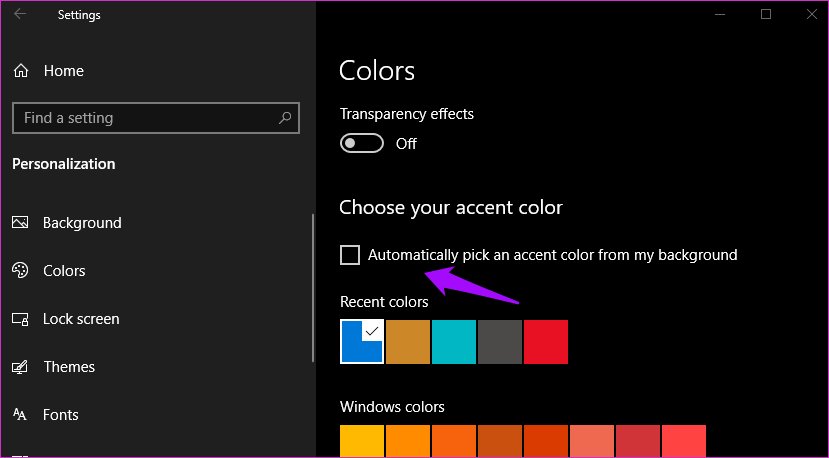The height and width of the screenshot is (458, 829).
Task: Click the Themes brush icon
Action: click(20, 367)
